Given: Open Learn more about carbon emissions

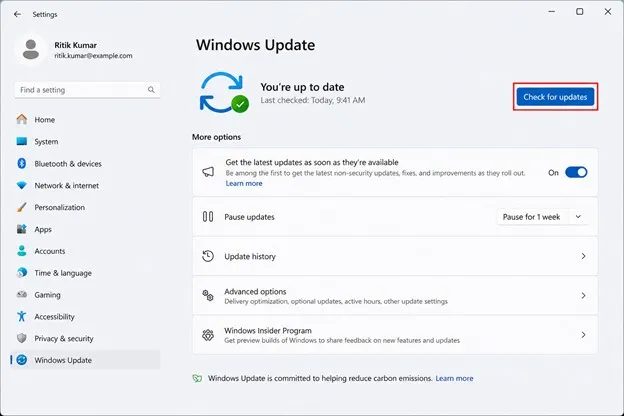Looking at the screenshot, I should [x=454, y=378].
